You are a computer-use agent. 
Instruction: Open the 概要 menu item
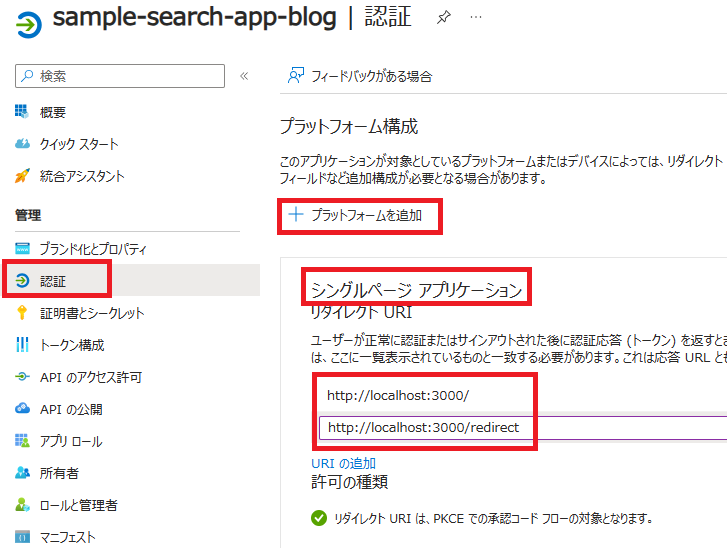52,112
